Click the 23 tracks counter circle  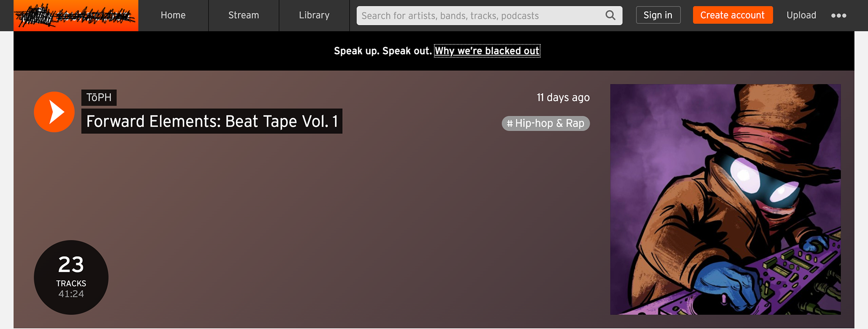[x=71, y=277]
